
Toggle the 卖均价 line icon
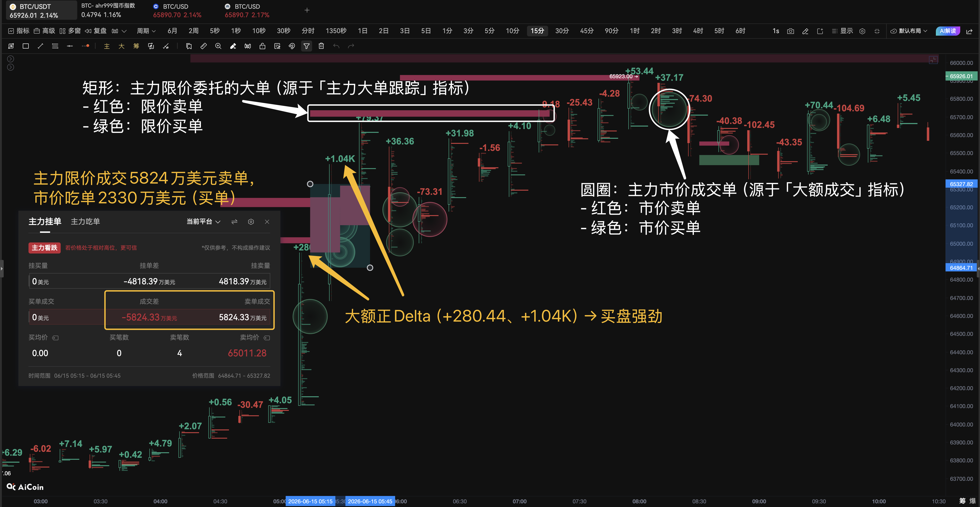267,337
